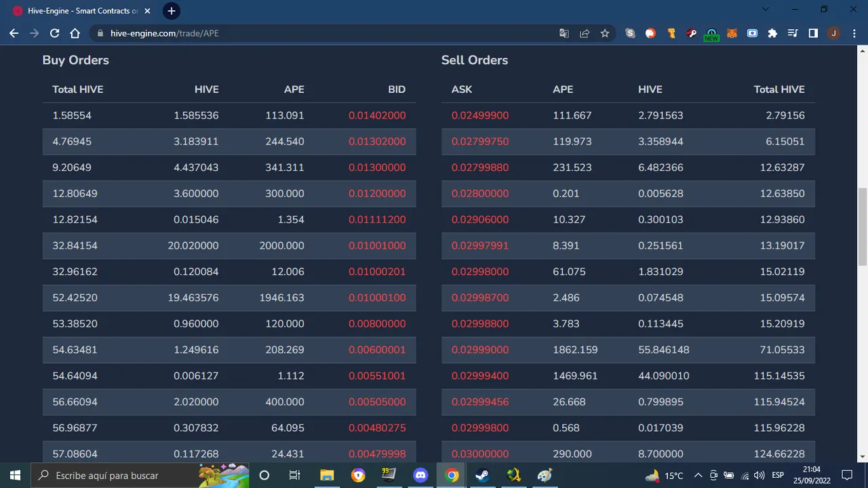Select sell order with ASK 0.02499900
Screen dimensions: 868x488
pyautogui.click(x=628, y=115)
